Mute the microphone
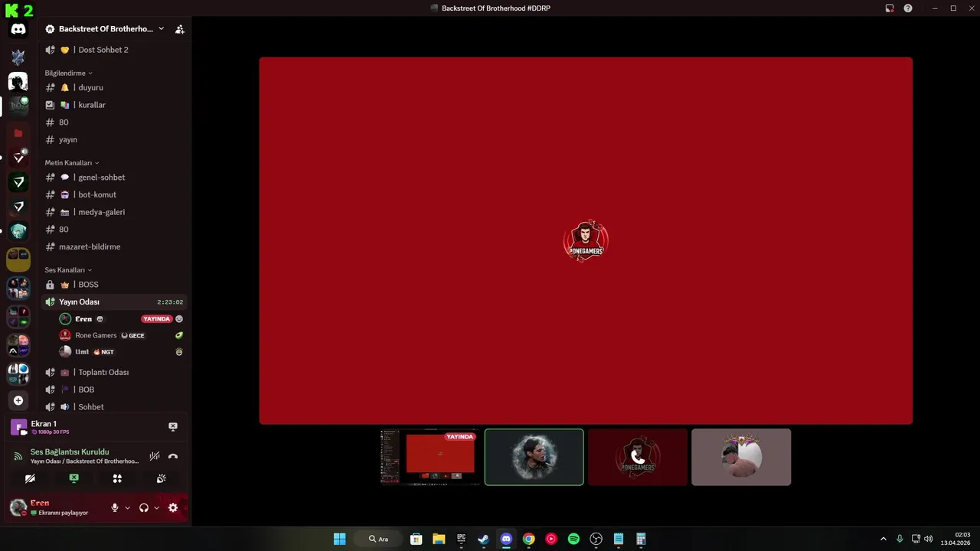This screenshot has width=980, height=551. coord(115,507)
